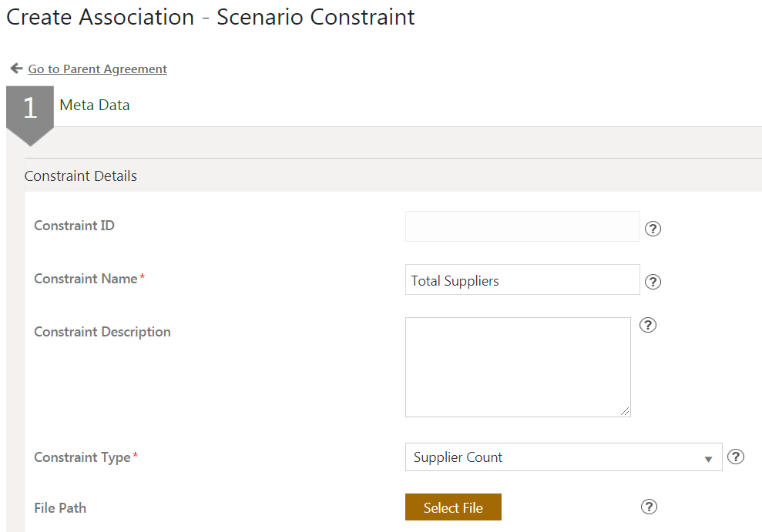This screenshot has width=762, height=532.
Task: Show help for Constraint Type
Action: (736, 457)
